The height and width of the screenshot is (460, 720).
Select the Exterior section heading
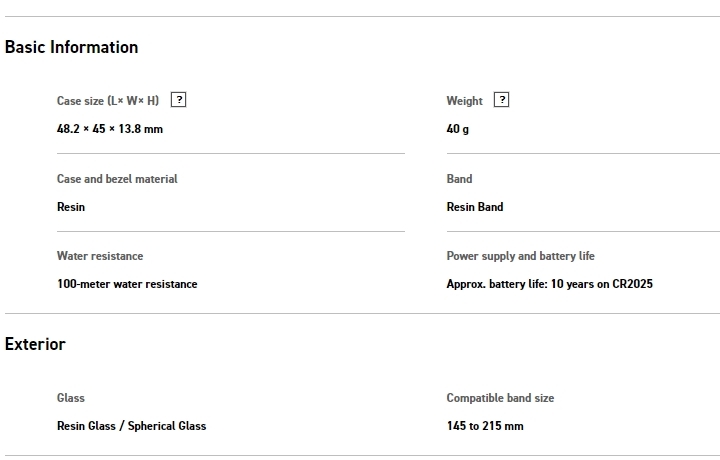point(35,344)
